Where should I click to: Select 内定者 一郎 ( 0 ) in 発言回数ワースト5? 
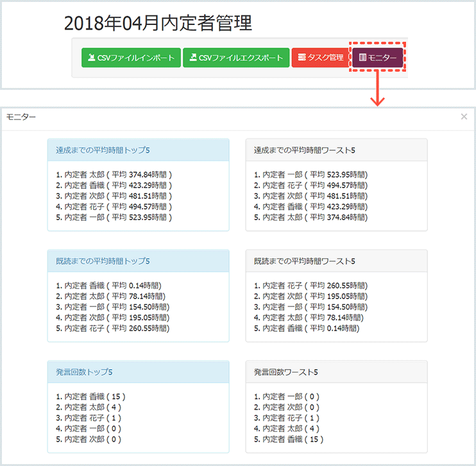point(284,396)
